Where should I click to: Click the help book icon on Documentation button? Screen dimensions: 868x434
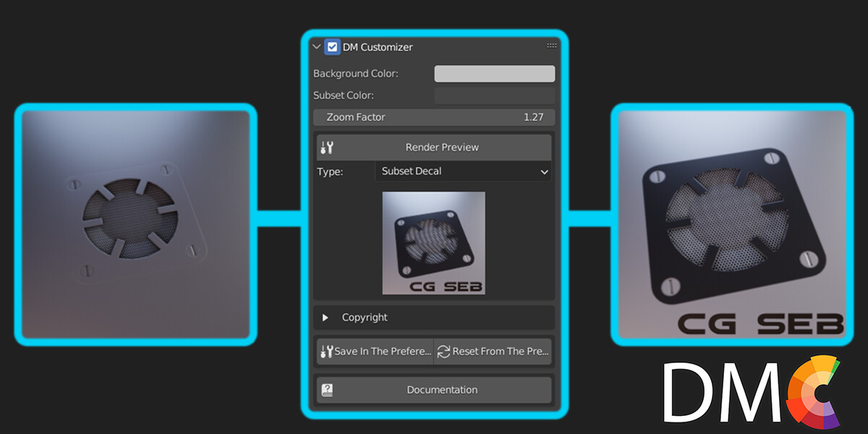tap(328, 390)
